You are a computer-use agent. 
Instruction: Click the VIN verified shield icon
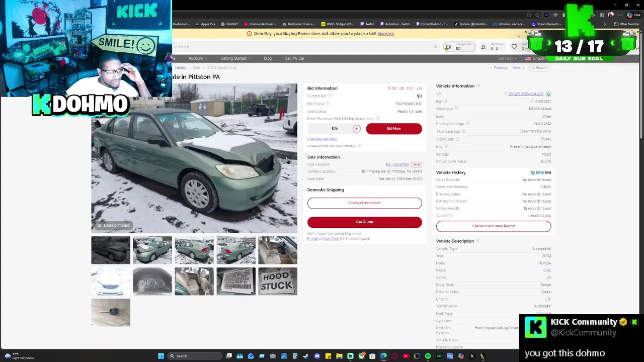point(548,94)
